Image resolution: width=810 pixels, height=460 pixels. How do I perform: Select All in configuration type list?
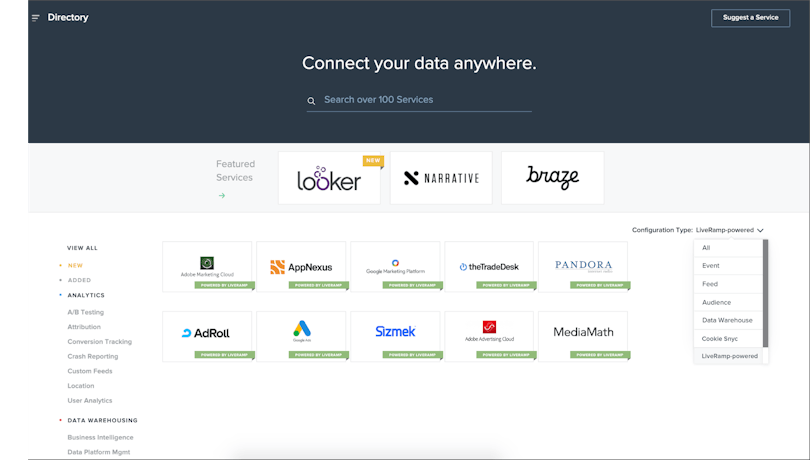point(728,248)
